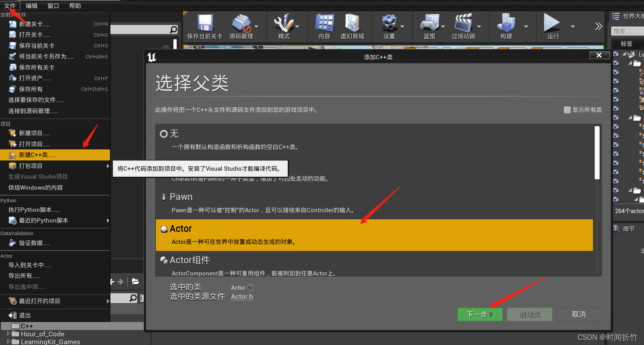Open 源码管理 toolbar icon
Viewport: 644px width, 345px height.
(x=241, y=23)
